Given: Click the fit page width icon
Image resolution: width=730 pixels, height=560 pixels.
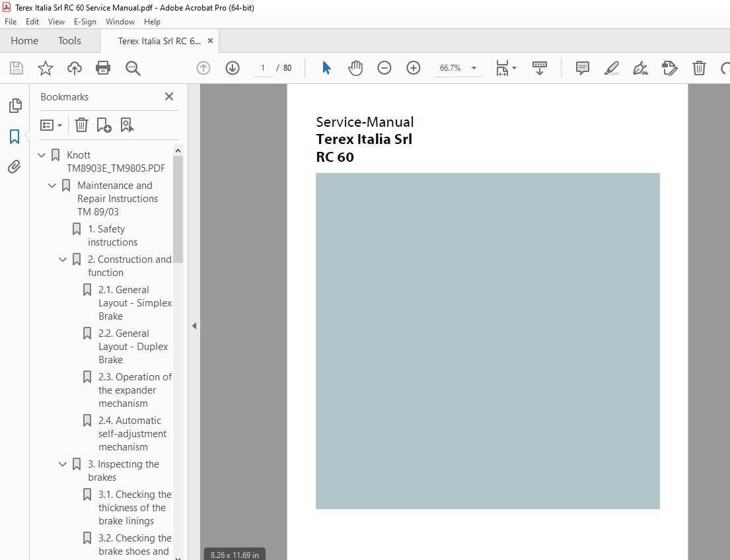Looking at the screenshot, I should click(x=502, y=68).
